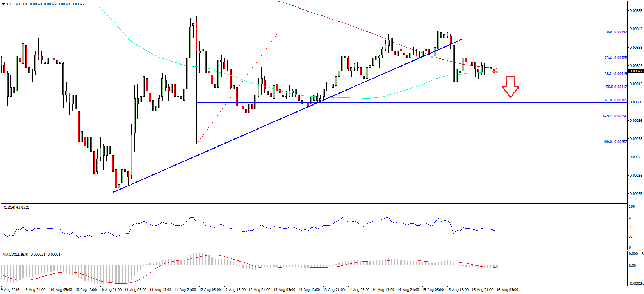Click time axis label 10 Aug 21:00

point(111,290)
